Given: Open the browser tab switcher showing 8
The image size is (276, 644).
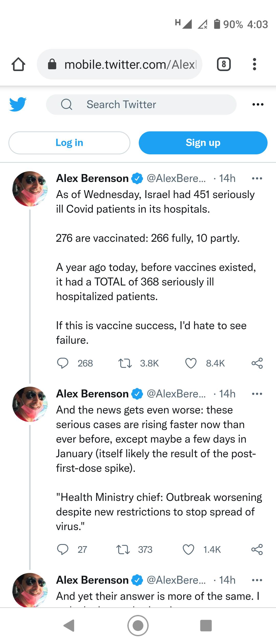Looking at the screenshot, I should [x=224, y=64].
